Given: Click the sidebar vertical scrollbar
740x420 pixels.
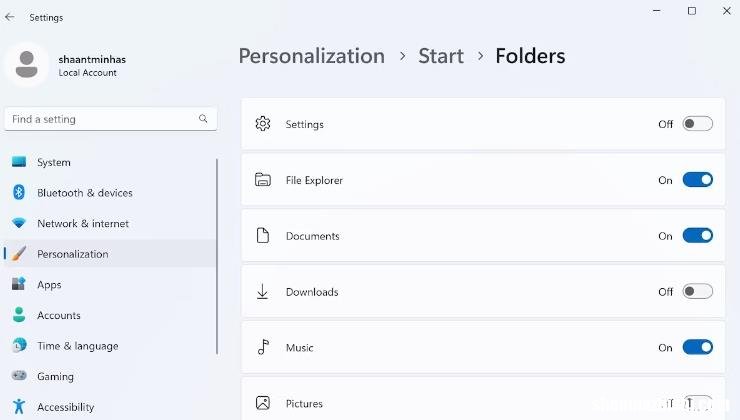Looking at the screenshot, I should click(217, 256).
